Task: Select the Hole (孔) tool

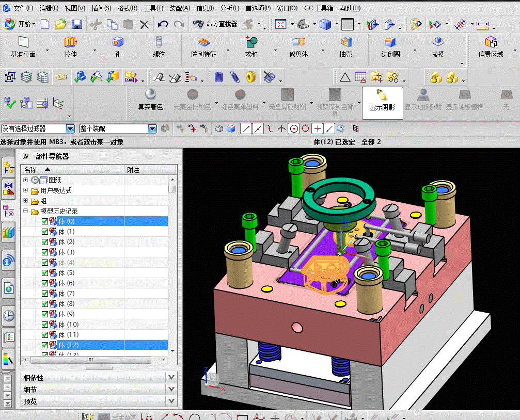Action: click(117, 47)
